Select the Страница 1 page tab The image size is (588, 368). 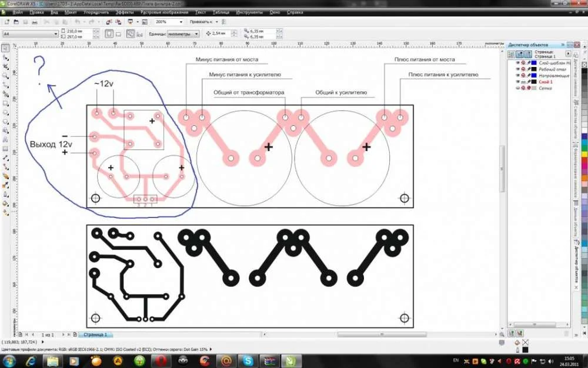95,334
